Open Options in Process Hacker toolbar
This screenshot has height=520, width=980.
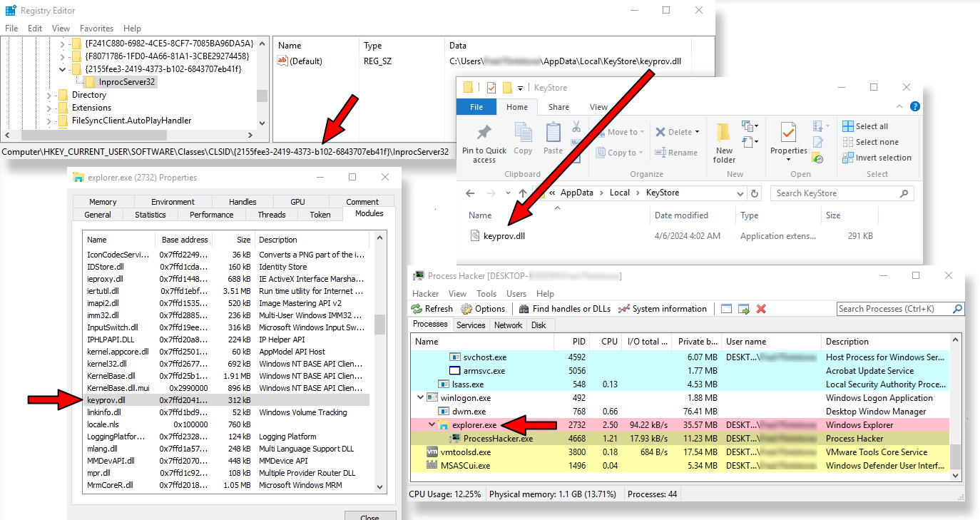(483, 309)
